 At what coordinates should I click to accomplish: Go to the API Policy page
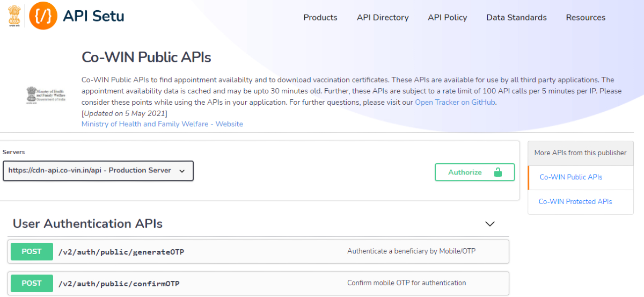click(x=447, y=18)
